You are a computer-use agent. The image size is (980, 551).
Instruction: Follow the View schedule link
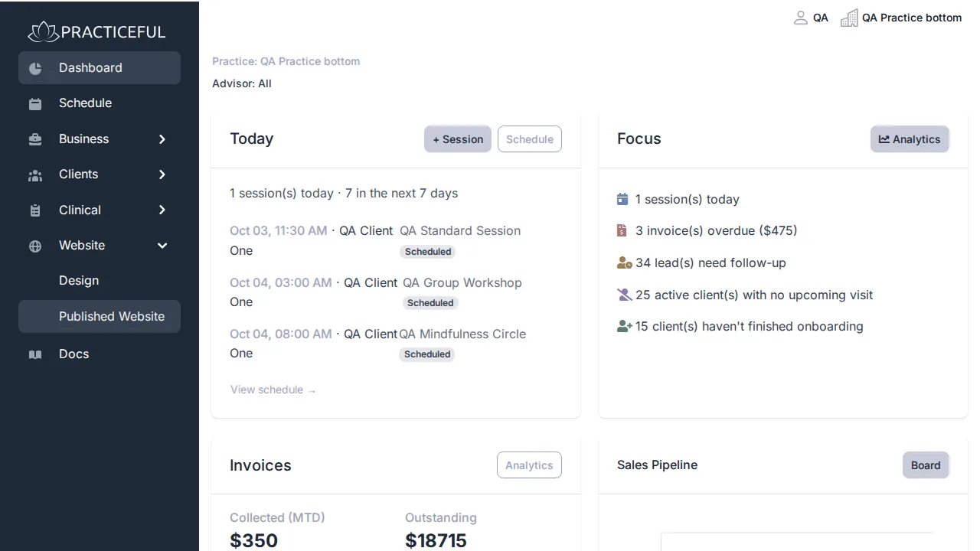coord(273,390)
